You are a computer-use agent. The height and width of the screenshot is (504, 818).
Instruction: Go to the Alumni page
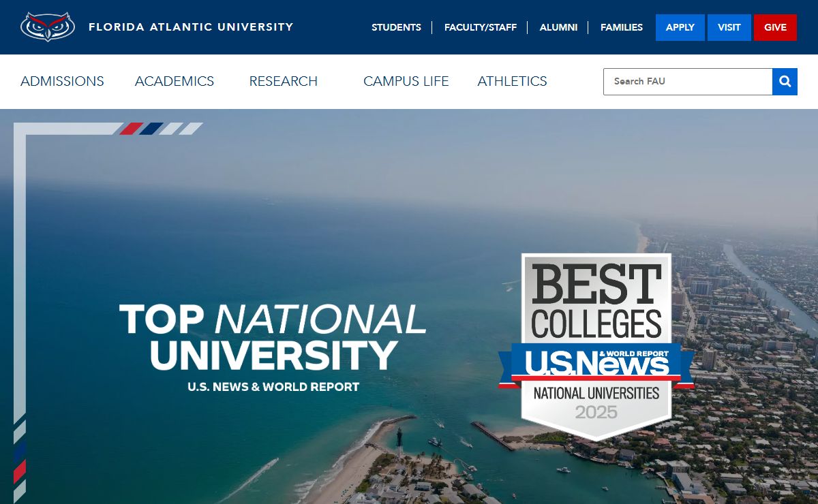pyautogui.click(x=558, y=27)
